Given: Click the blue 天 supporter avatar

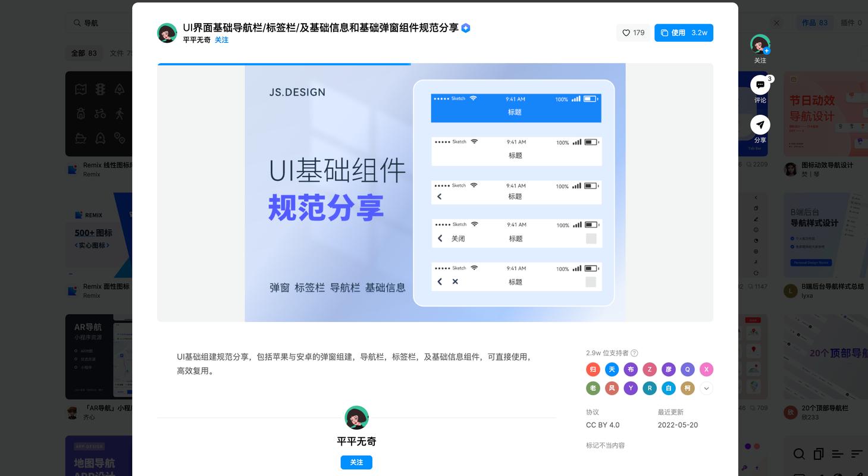Looking at the screenshot, I should click(x=612, y=369).
